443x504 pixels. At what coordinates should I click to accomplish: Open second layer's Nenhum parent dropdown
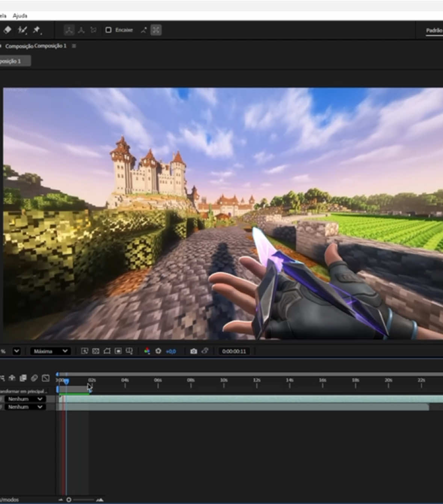point(25,407)
